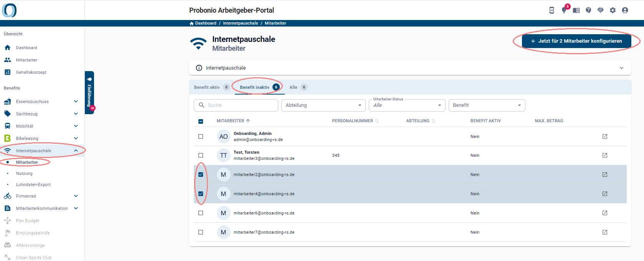644x261 pixels.
Task: Expand Essenszuschuss in sidebar
Action: pyautogui.click(x=76, y=101)
